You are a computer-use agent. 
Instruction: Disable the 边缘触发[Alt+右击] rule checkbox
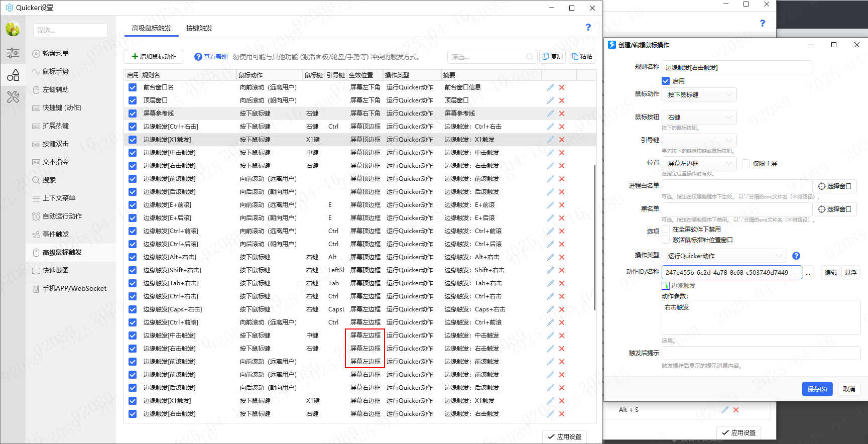133,257
